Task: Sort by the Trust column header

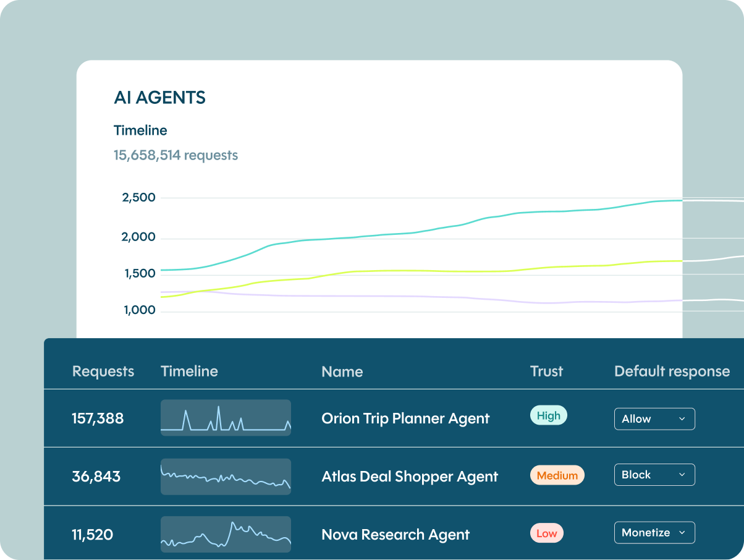Action: (546, 371)
